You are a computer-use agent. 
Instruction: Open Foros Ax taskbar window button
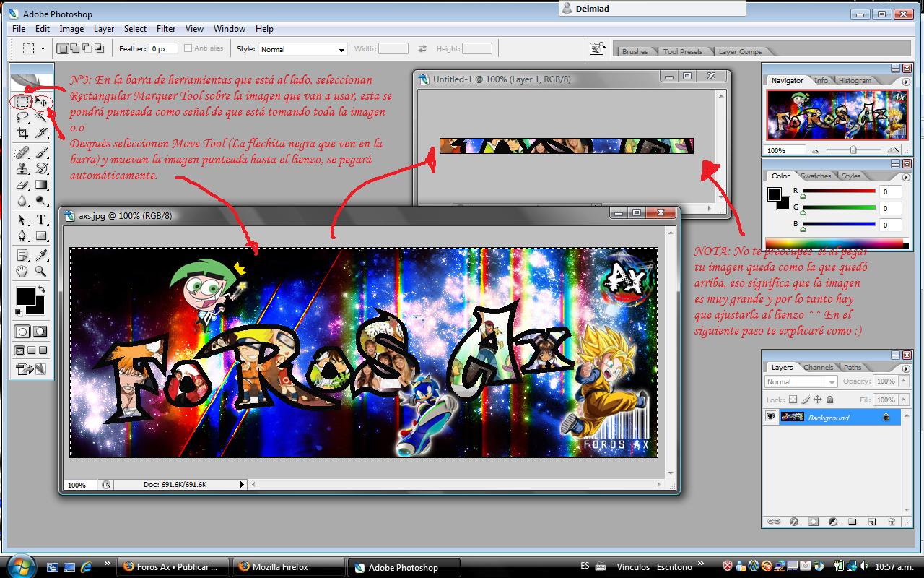click(172, 567)
